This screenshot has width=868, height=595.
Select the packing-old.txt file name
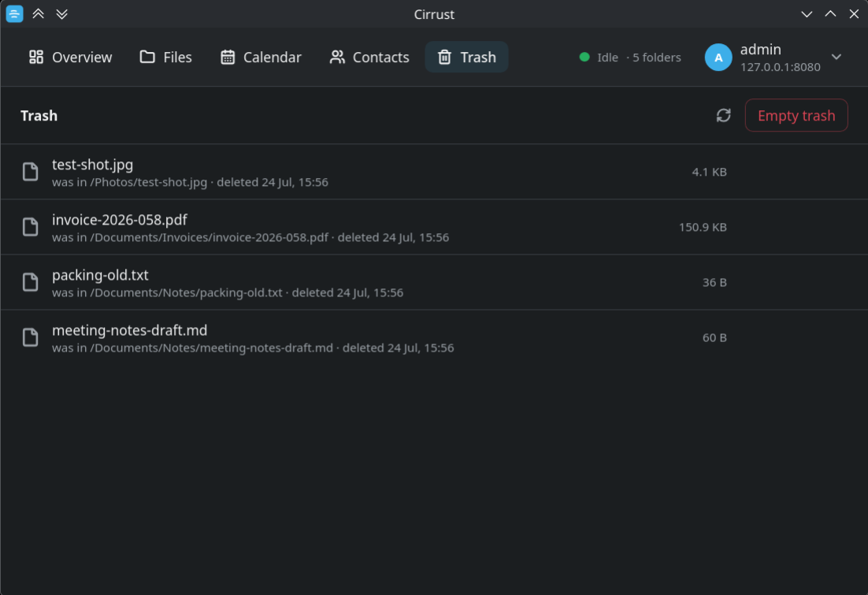(x=100, y=275)
